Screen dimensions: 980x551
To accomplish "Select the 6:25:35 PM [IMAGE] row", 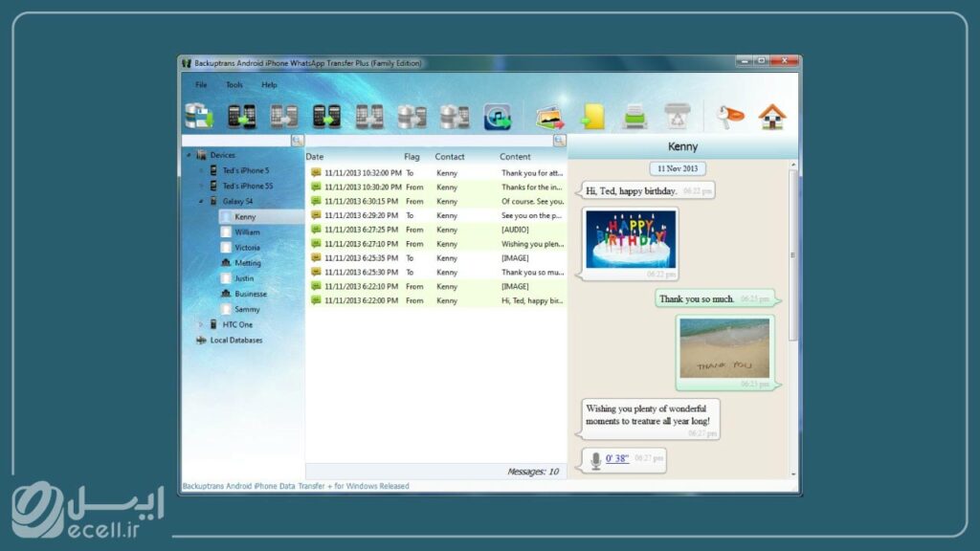I will [436, 258].
